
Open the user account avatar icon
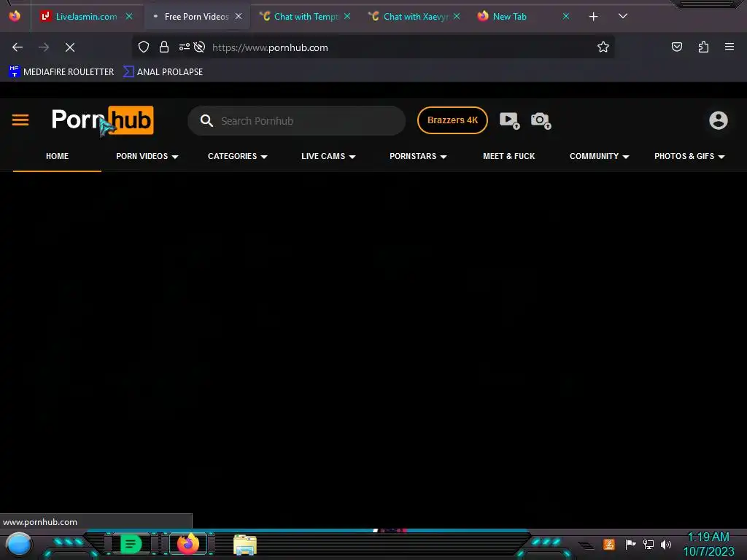coord(719,120)
